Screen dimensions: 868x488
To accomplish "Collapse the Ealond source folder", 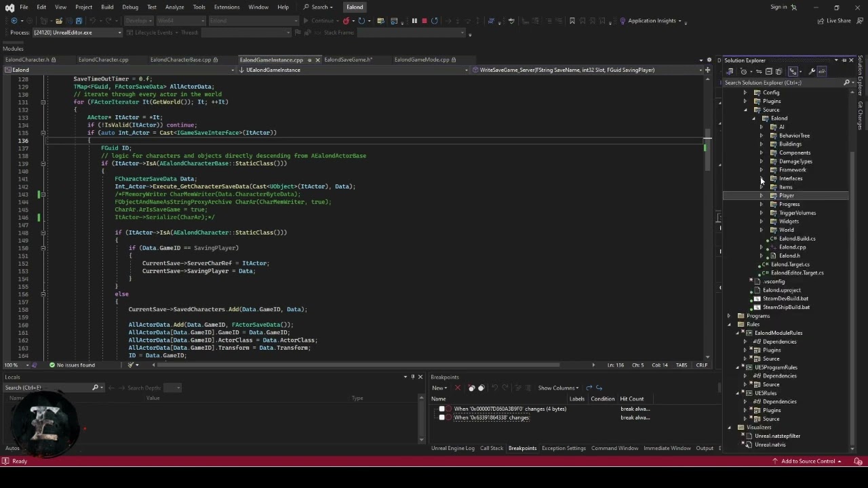I will coord(753,119).
